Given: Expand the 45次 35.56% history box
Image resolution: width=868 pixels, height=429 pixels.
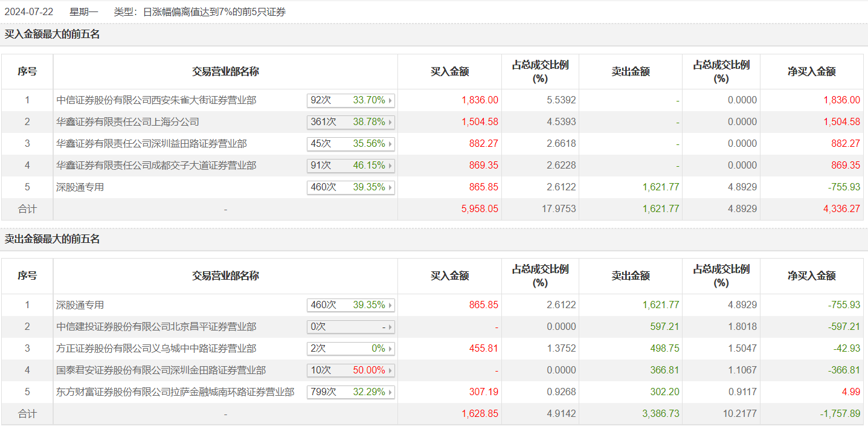Looking at the screenshot, I should pos(351,144).
